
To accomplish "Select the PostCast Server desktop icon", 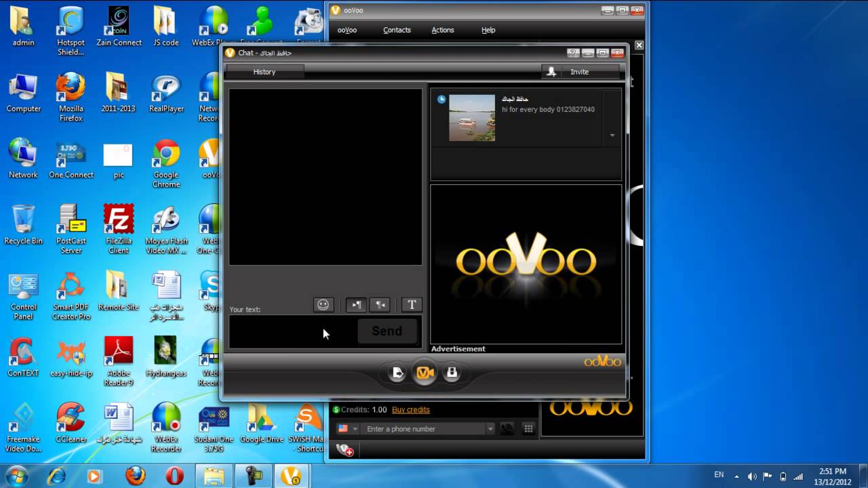I will click(71, 230).
